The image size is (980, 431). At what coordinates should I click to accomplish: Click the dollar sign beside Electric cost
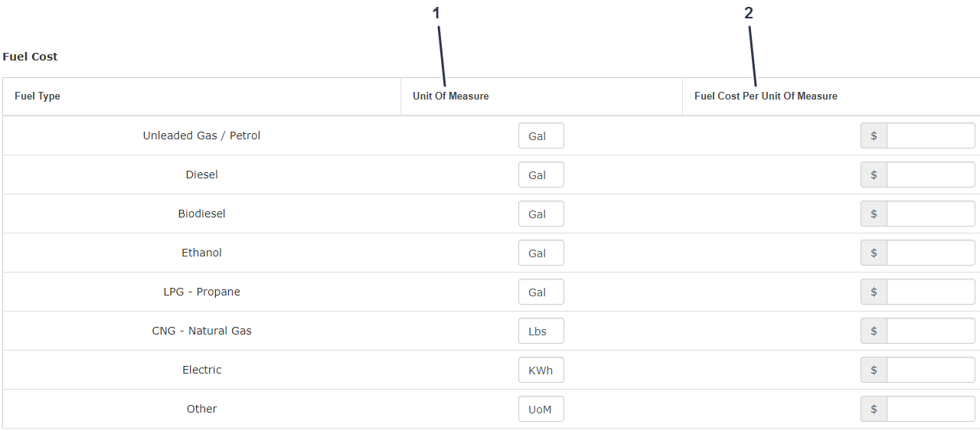coord(874,370)
